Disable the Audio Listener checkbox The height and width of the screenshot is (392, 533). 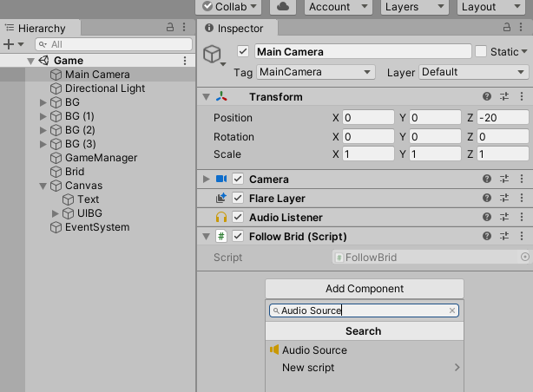pos(238,217)
